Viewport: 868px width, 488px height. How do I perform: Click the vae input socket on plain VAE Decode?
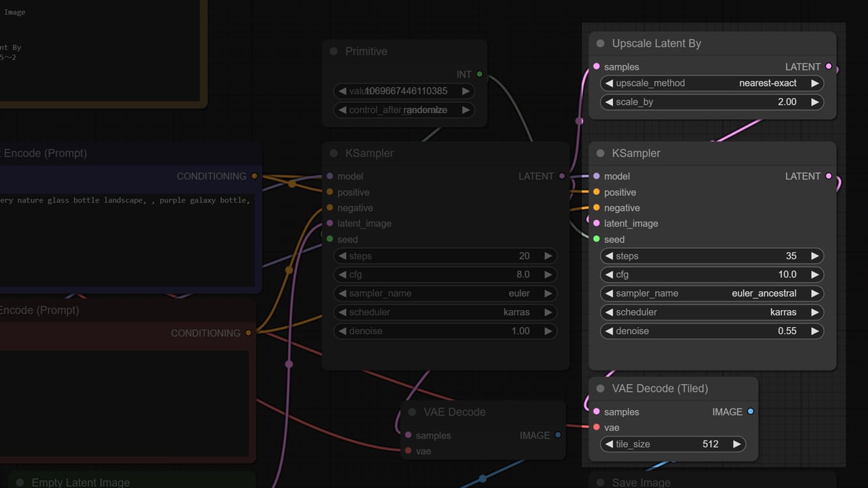[408, 451]
